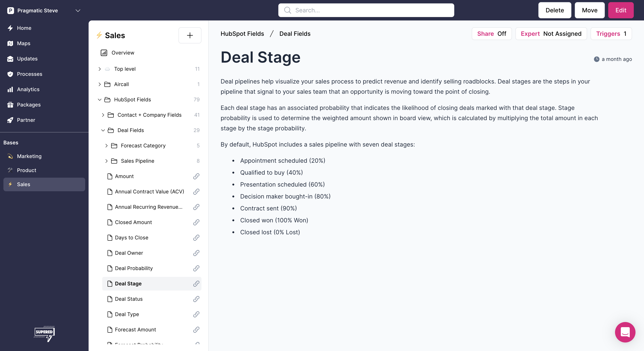This screenshot has height=351, width=644.
Task: Click the Search input field
Action: click(366, 10)
